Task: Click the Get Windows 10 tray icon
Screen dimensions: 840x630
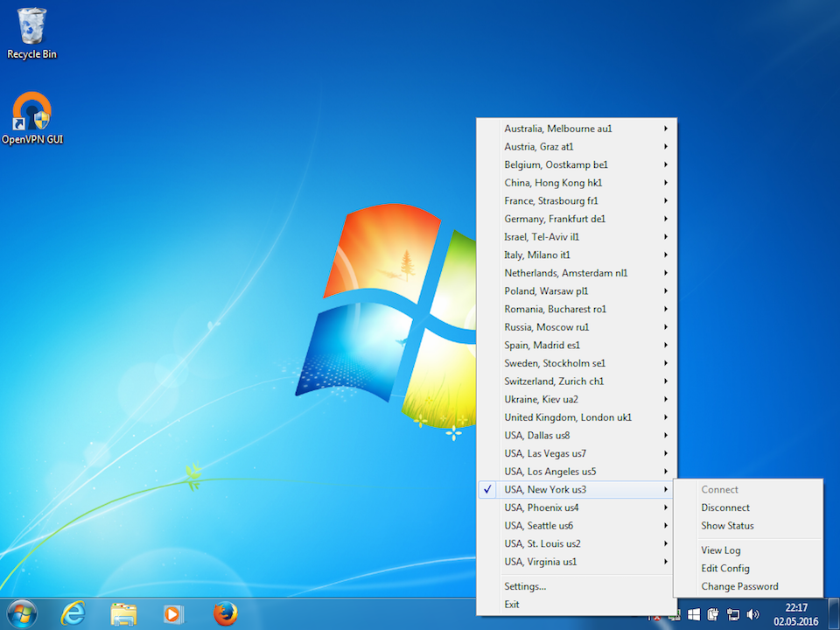Action: (x=694, y=614)
